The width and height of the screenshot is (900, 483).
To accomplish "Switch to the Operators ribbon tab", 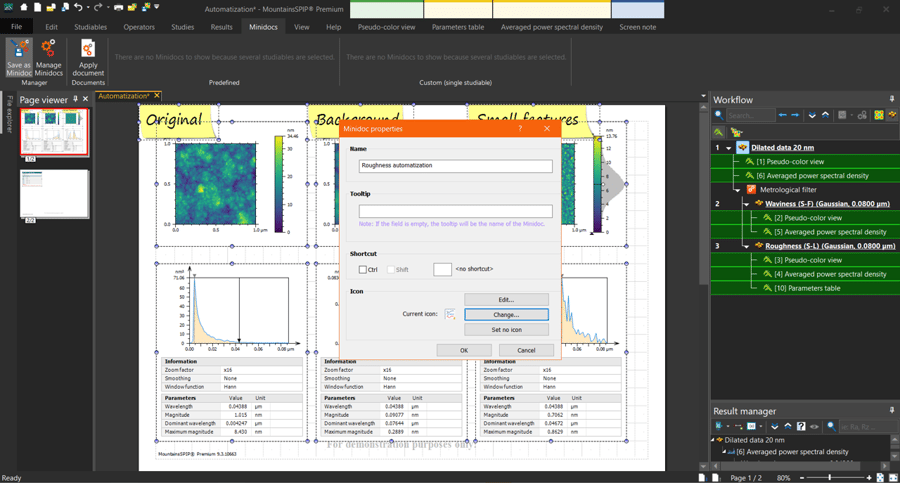I will [x=139, y=27].
